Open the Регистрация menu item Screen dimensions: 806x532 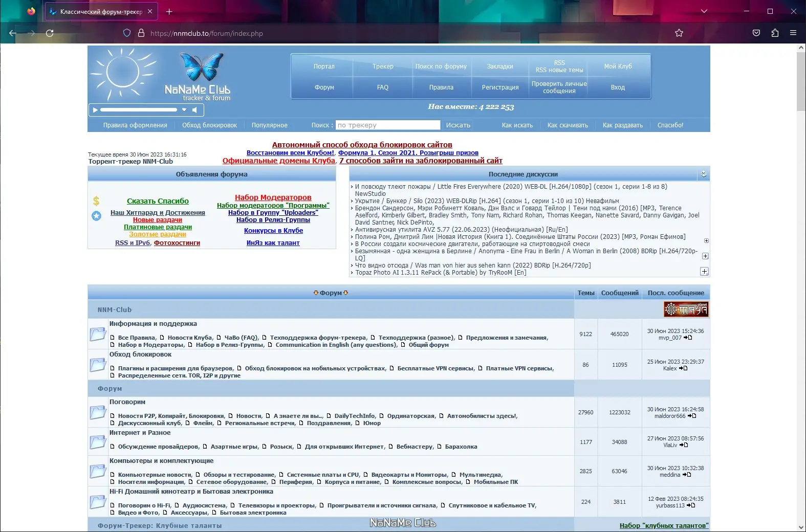(x=500, y=87)
